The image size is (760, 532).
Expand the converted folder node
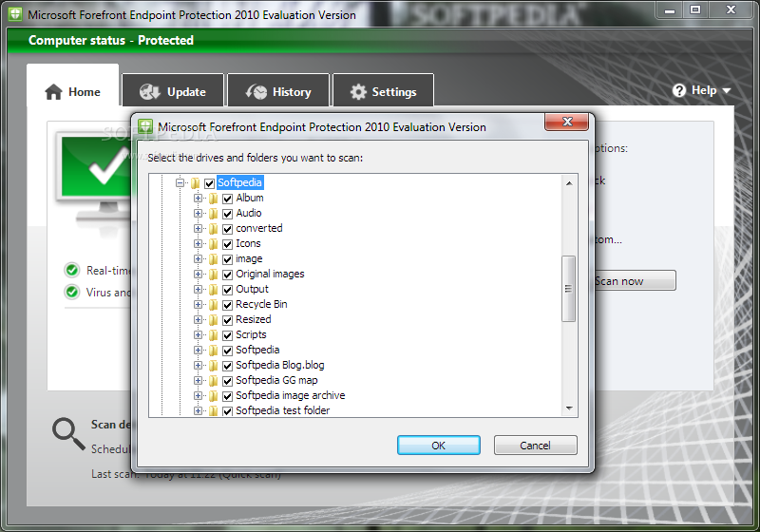click(198, 228)
